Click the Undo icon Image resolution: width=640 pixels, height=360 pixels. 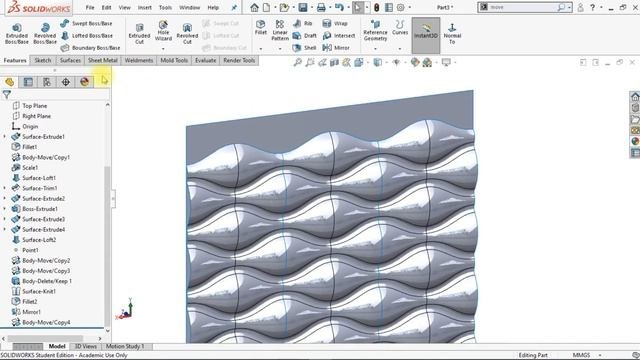pos(339,7)
